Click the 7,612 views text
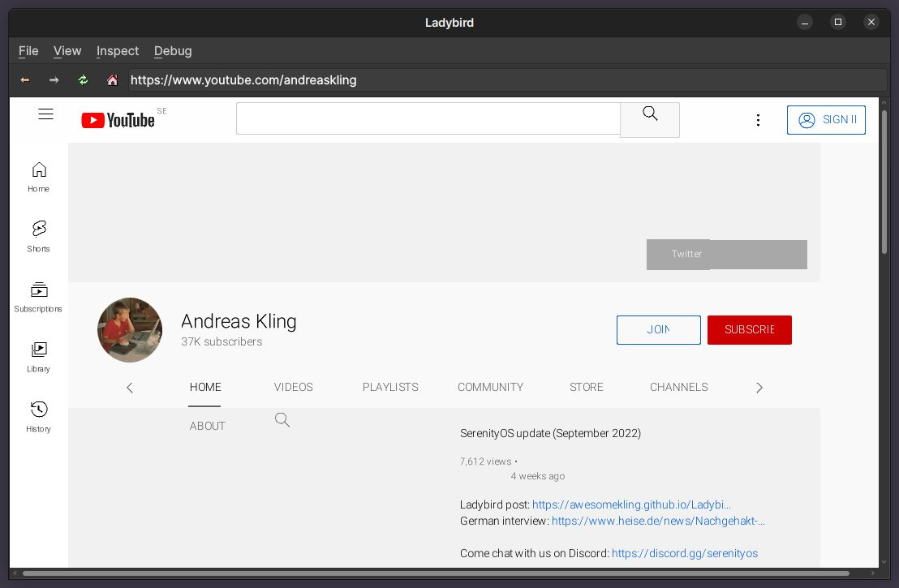 tap(486, 461)
